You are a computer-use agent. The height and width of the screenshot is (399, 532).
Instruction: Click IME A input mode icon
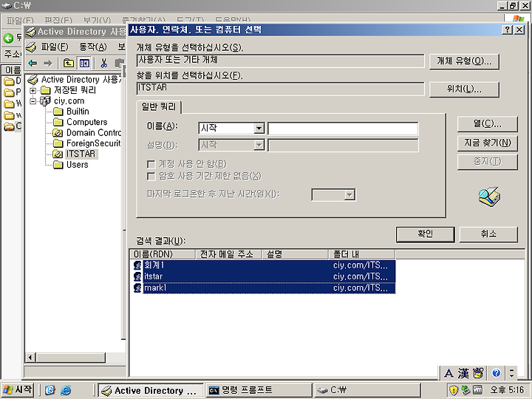449,373
